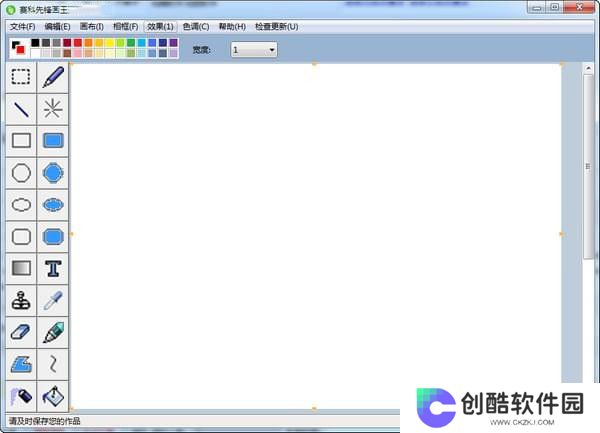600x433 pixels.
Task: Select the gradient fill tool
Action: [21, 269]
